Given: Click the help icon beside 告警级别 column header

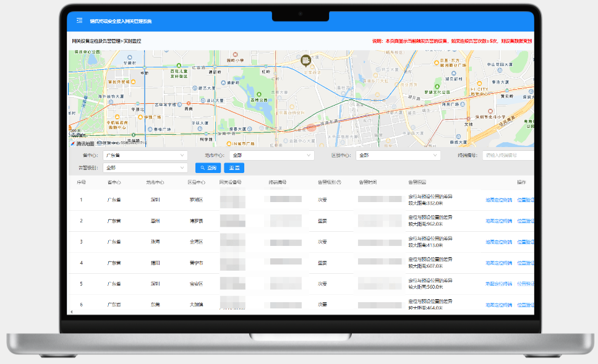Looking at the screenshot, I should click(339, 182).
